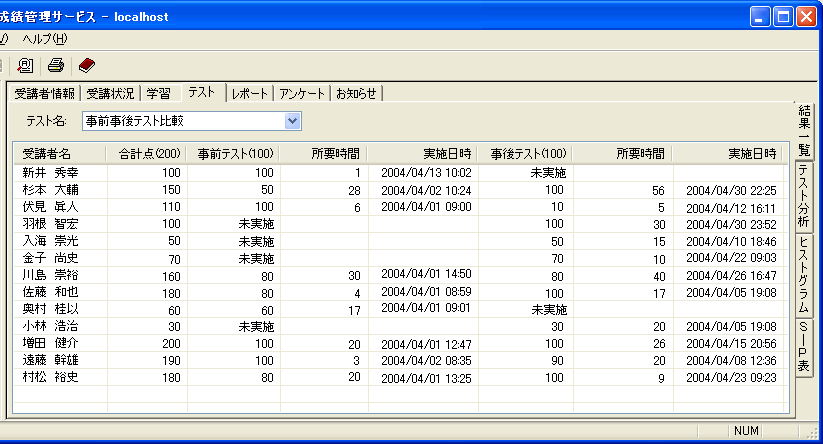Click total score 200 for 増田 健介
The width and height of the screenshot is (823, 444).
pyautogui.click(x=171, y=344)
